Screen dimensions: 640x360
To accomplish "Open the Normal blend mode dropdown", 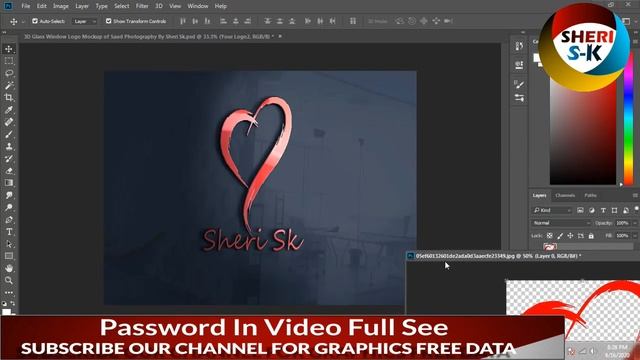I will (x=561, y=223).
